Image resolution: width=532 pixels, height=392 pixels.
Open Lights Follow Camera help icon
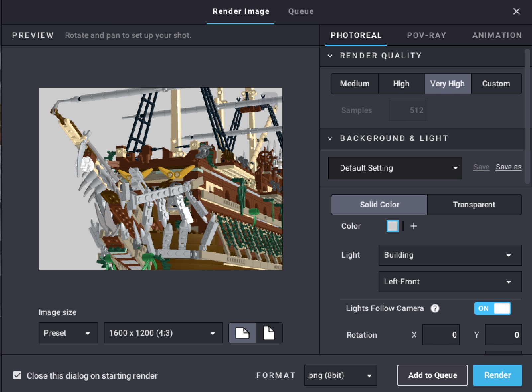[435, 308]
